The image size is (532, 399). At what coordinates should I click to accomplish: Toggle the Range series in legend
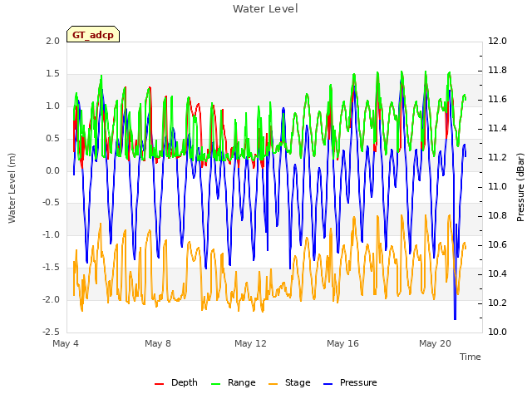pos(233,382)
